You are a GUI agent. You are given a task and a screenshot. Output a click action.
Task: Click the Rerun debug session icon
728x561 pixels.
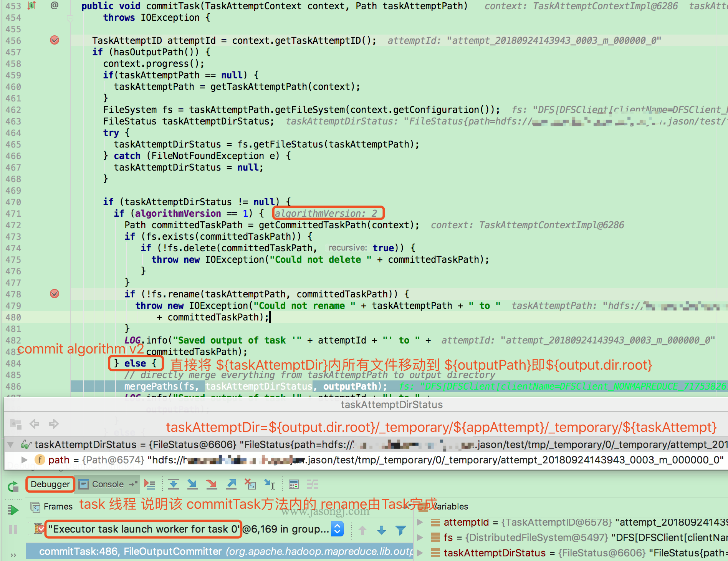point(13,487)
